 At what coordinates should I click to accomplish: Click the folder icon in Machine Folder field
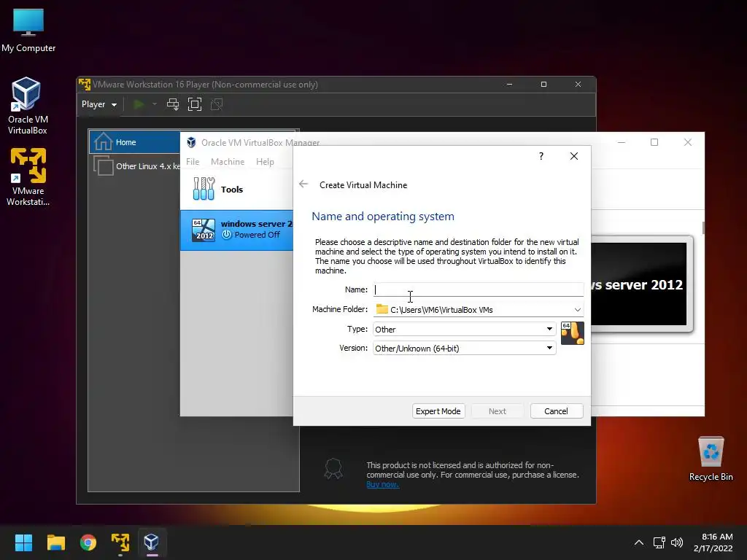point(382,309)
